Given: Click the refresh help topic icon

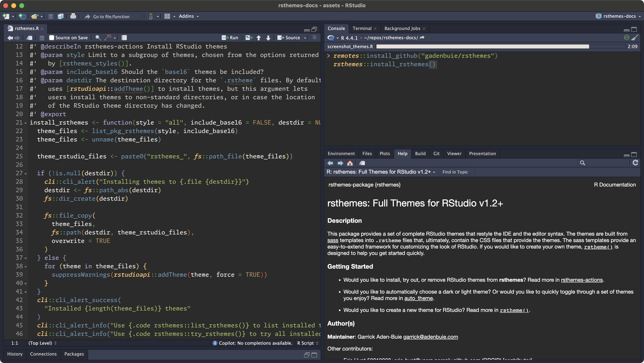Looking at the screenshot, I should 635,163.
